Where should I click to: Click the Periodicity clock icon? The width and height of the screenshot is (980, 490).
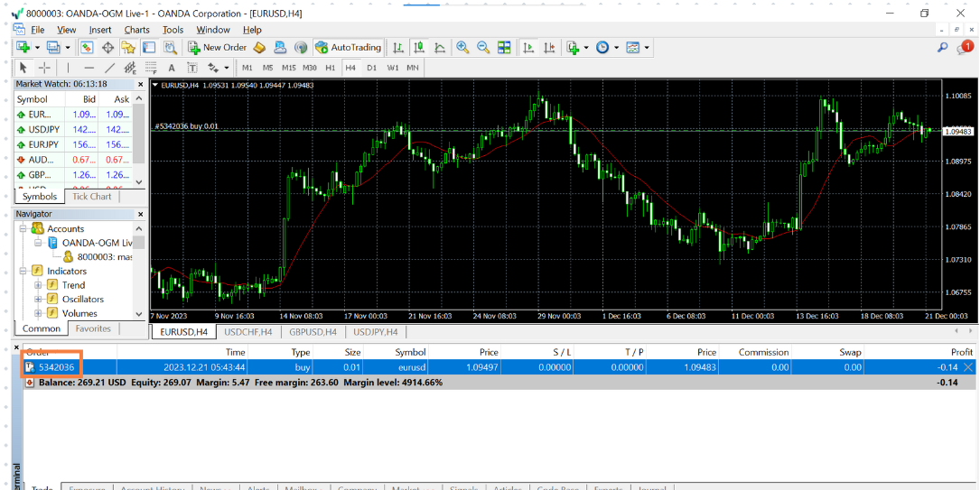[x=602, y=48]
